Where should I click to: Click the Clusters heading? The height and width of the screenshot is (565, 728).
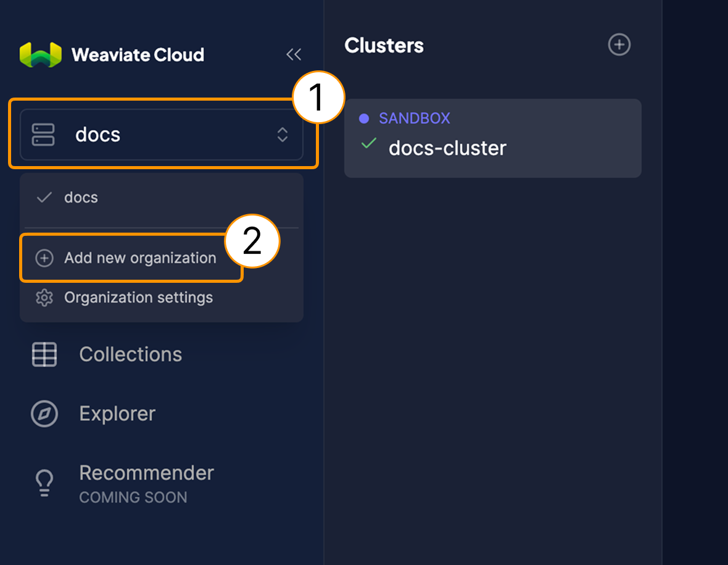(x=384, y=46)
